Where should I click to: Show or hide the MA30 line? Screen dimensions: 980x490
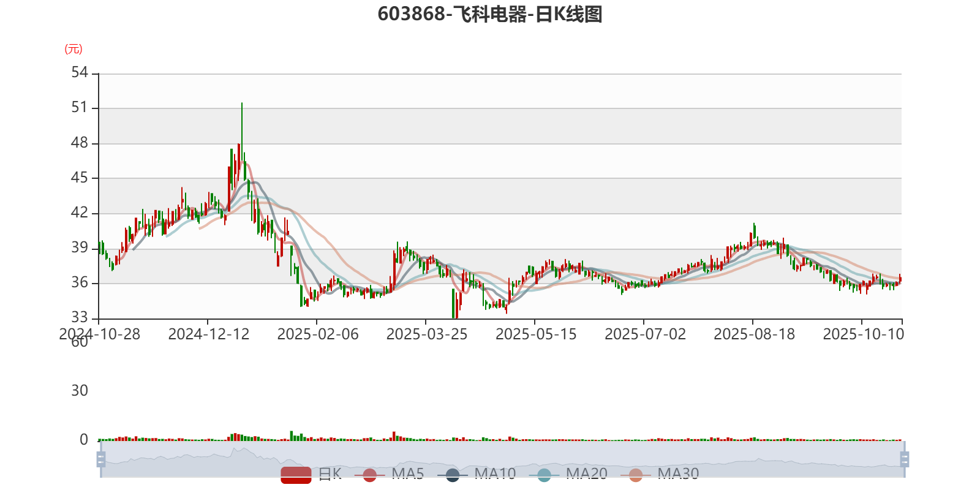click(660, 474)
